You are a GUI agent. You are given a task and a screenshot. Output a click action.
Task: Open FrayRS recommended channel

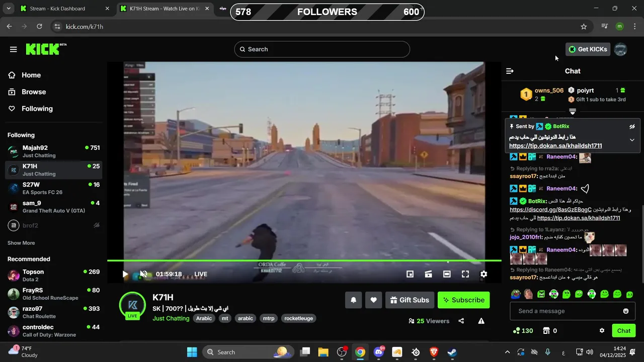(x=54, y=294)
